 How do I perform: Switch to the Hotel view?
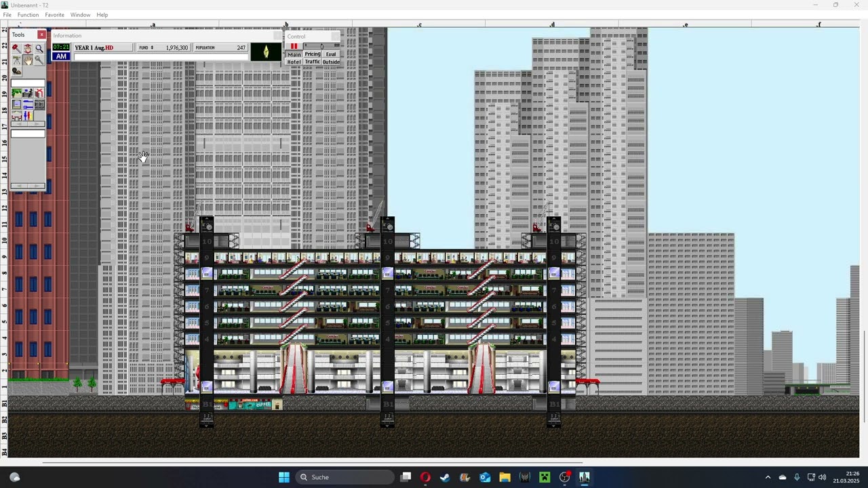[x=294, y=62]
